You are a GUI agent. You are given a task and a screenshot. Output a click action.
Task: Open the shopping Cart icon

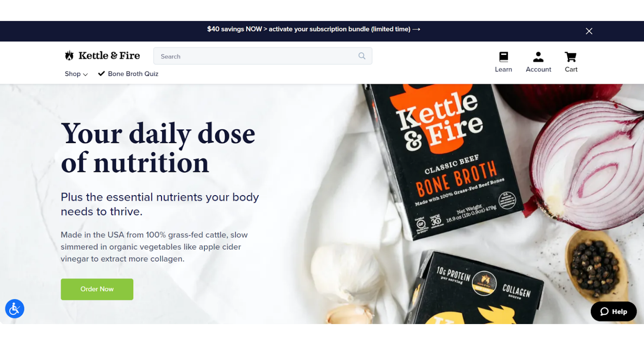(571, 57)
